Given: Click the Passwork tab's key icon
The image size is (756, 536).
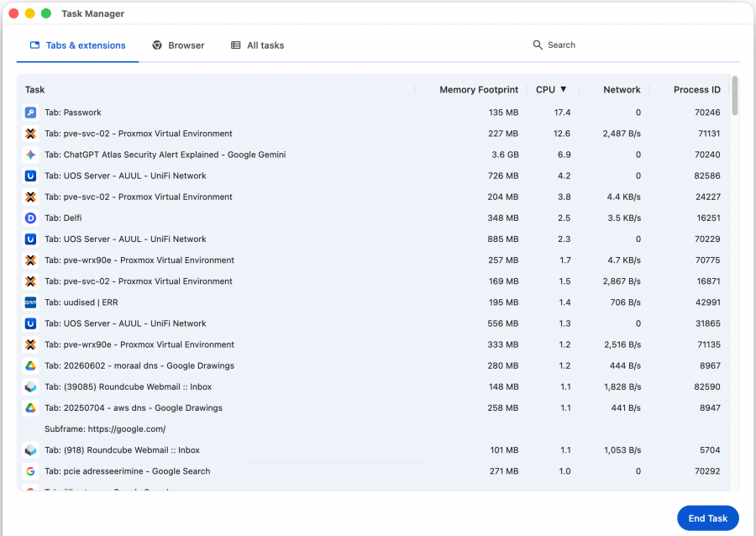Looking at the screenshot, I should [30, 113].
